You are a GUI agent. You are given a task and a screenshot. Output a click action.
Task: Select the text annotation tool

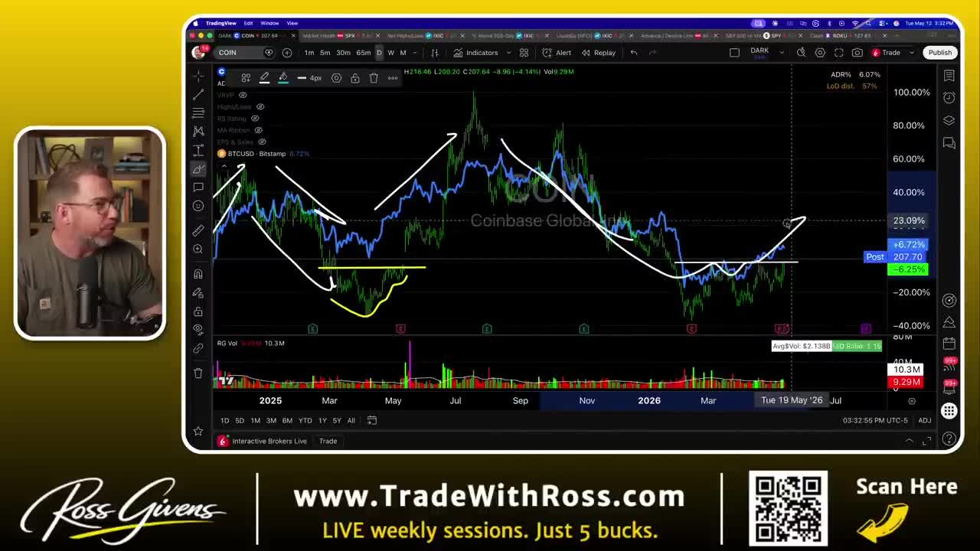(198, 150)
